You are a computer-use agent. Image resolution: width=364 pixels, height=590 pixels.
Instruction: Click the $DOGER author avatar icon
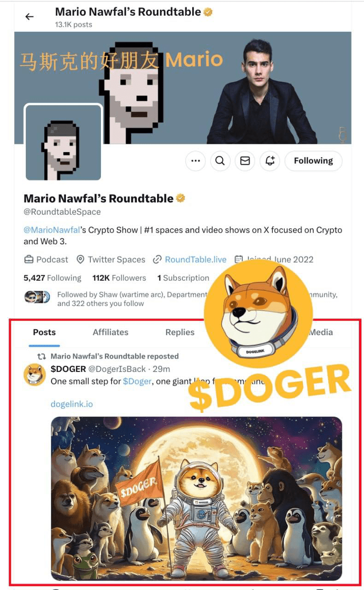tap(35, 375)
